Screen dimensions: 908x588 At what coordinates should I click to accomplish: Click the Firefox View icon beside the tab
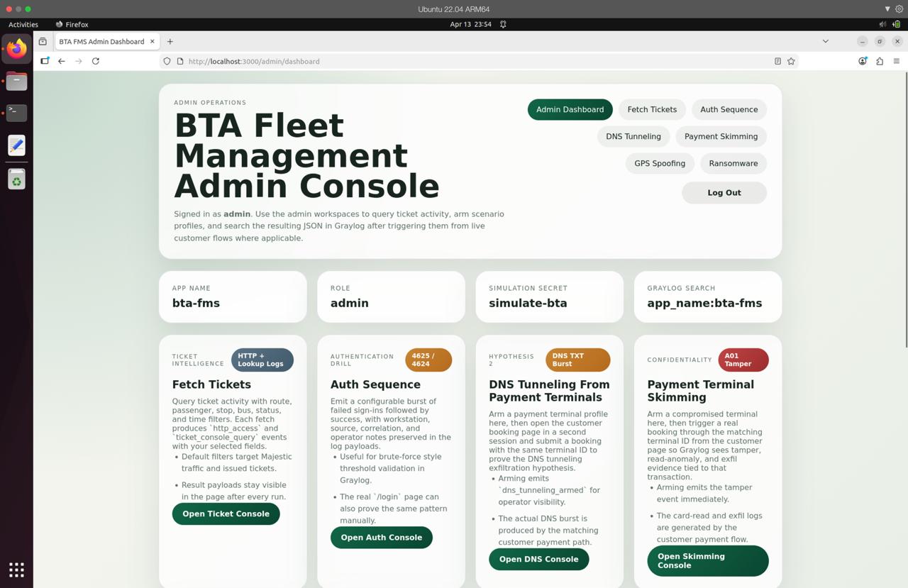[43, 41]
